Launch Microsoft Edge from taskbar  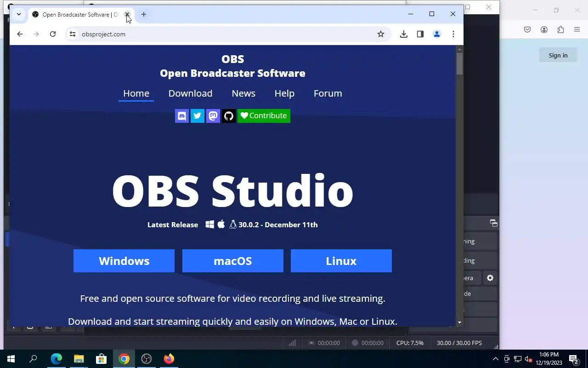57,359
